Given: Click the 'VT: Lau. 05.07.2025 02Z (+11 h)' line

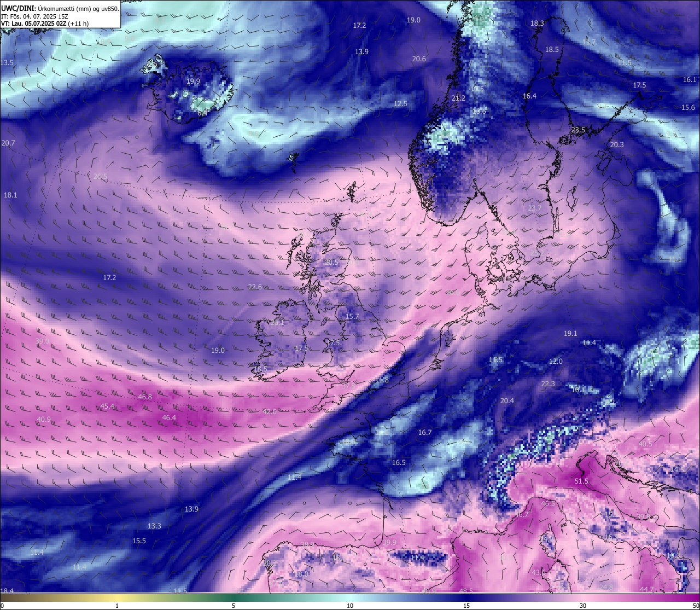Looking at the screenshot, I should tap(45, 24).
